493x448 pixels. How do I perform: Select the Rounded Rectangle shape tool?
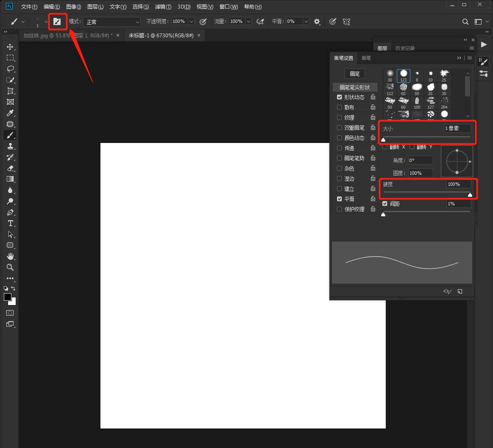pyautogui.click(x=10, y=245)
